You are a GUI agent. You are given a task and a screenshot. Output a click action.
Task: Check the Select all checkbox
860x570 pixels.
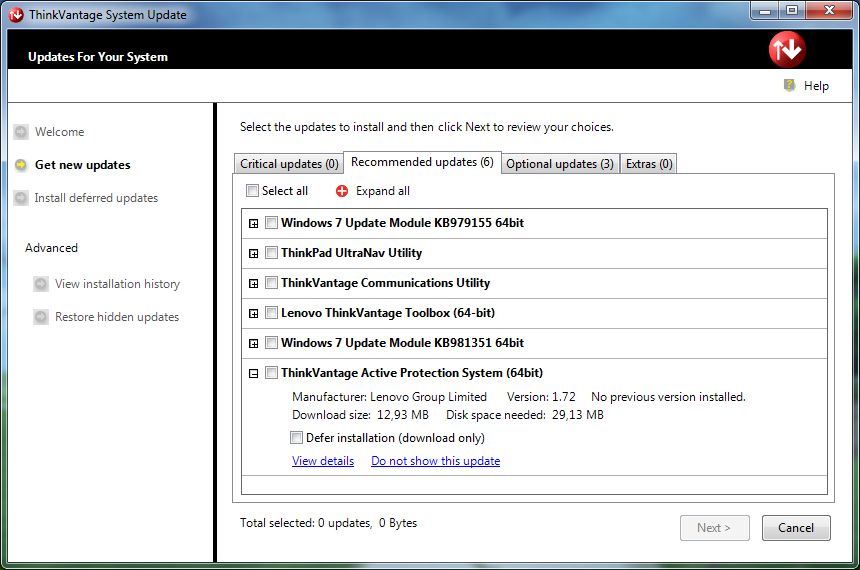coord(252,190)
